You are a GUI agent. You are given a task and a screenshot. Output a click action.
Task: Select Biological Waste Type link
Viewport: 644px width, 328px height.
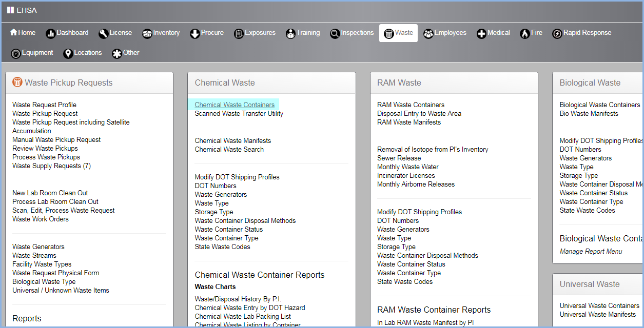[44, 282]
